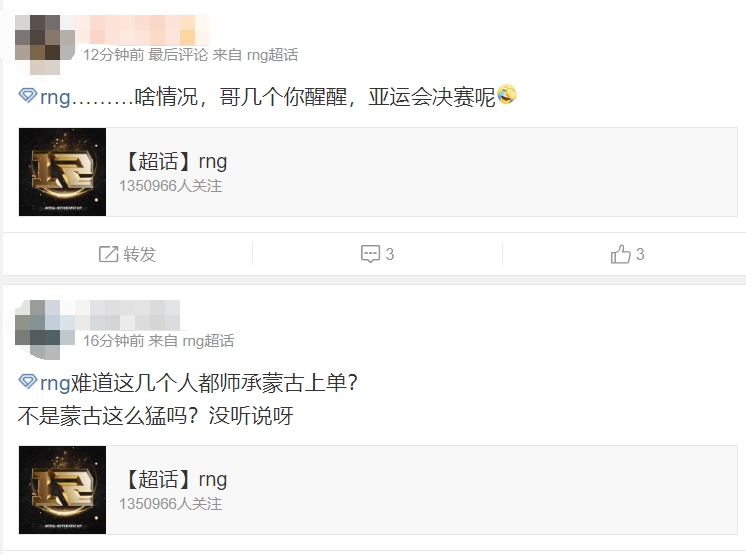Click the blurred username above 12分钟前
The image size is (746, 554).
tap(139, 28)
